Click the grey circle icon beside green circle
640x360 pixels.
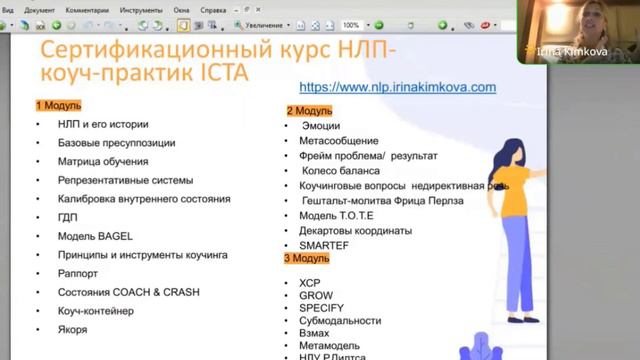point(71,25)
